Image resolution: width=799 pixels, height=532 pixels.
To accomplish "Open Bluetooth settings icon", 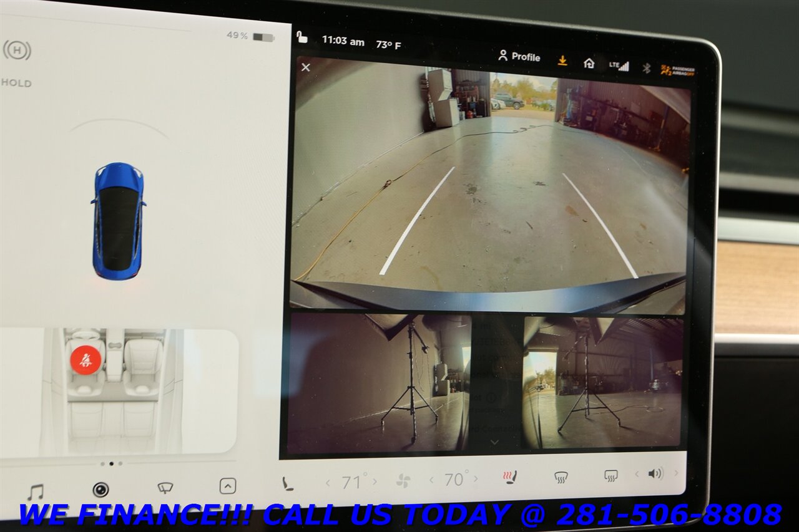I will point(646,68).
